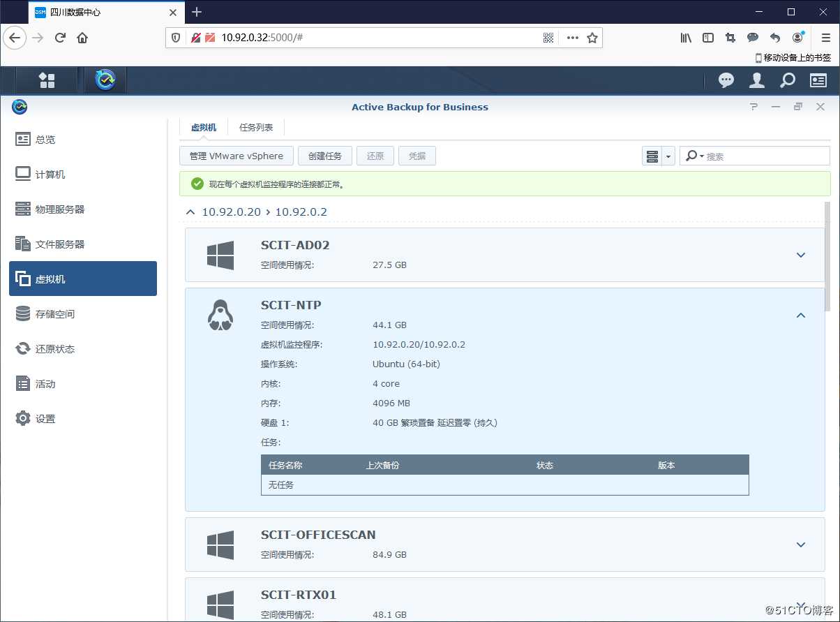The image size is (840, 622).
Task: Expand the SCIT-OFFICESCAN virtual machine card
Action: tap(801, 545)
